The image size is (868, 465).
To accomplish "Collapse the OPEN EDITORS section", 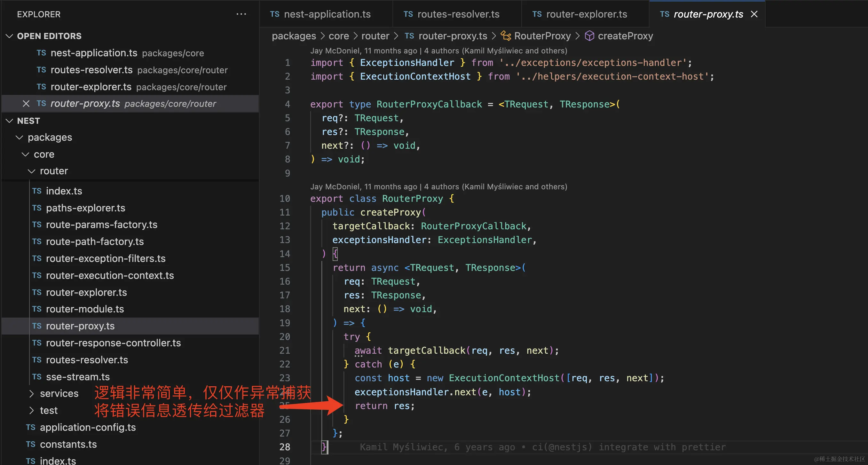I will click(x=10, y=36).
